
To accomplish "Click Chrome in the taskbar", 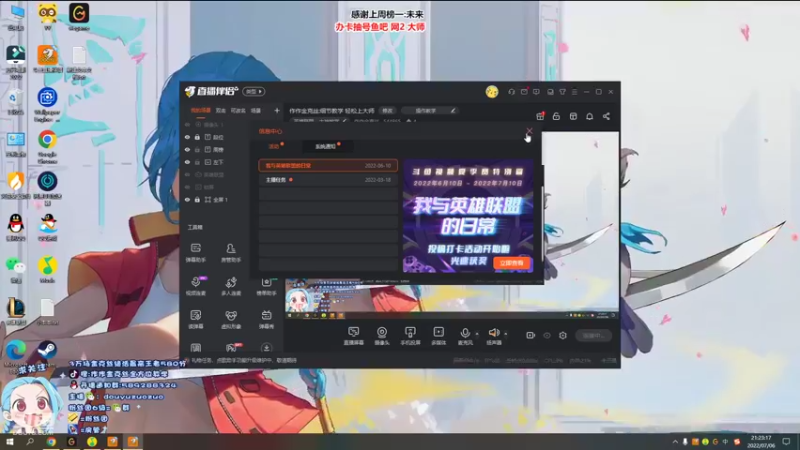I will pos(51,441).
